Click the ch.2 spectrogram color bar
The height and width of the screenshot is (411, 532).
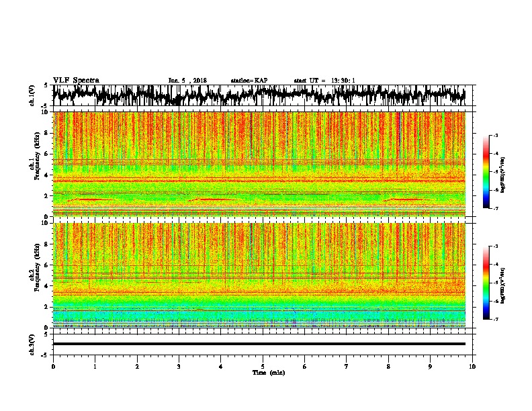tap(486, 283)
